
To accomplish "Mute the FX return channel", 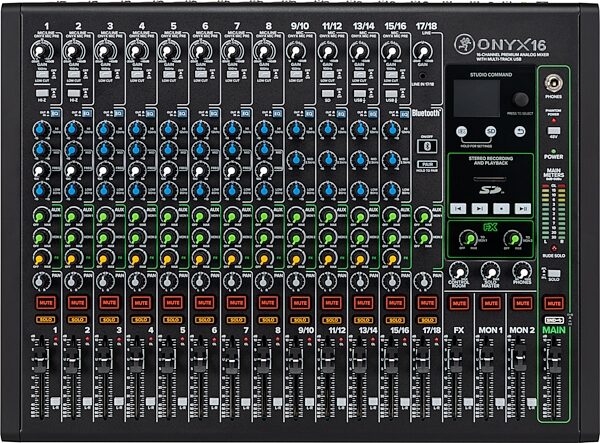I will point(459,303).
